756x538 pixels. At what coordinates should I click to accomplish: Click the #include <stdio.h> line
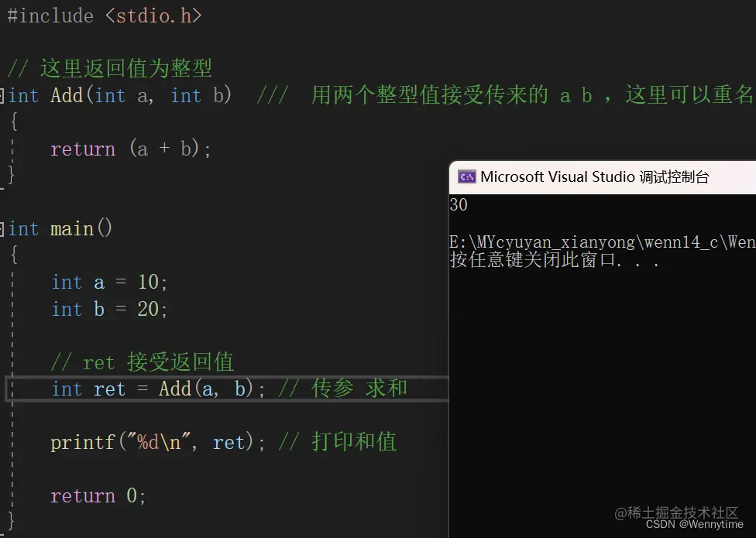(105, 16)
